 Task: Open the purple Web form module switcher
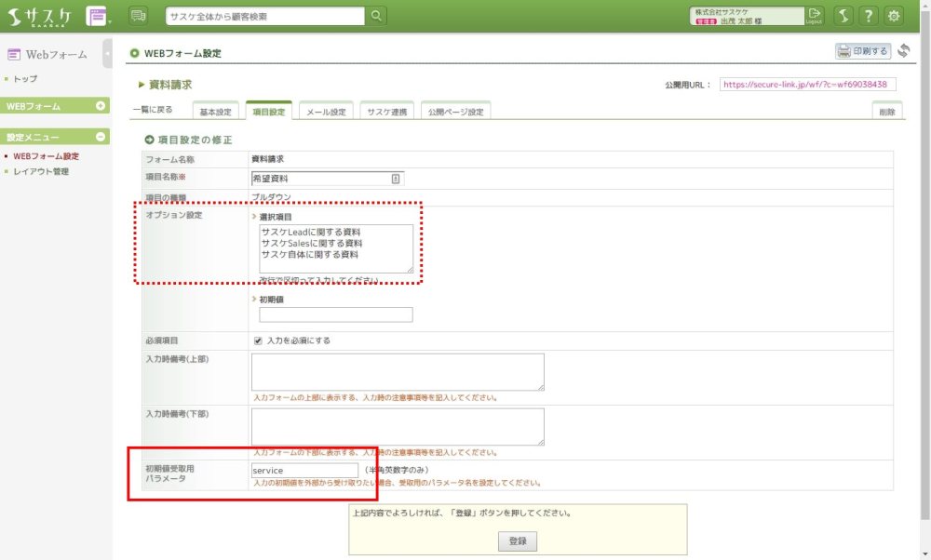coord(98,16)
